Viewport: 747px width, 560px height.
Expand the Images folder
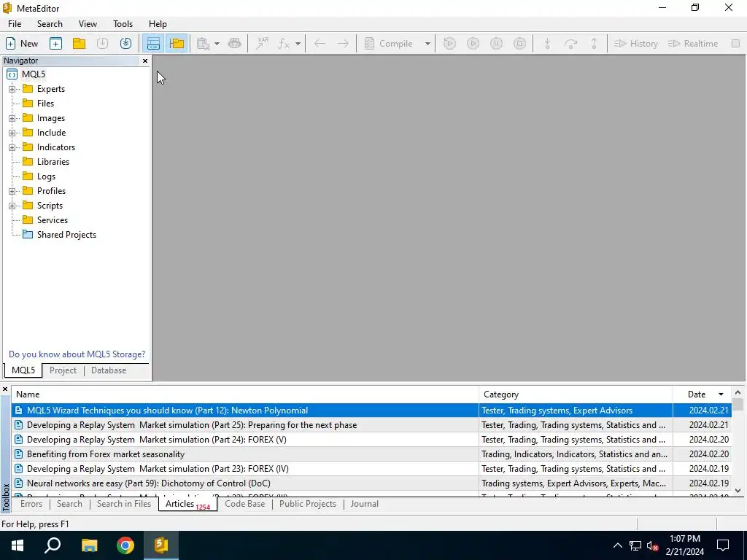tap(12, 118)
